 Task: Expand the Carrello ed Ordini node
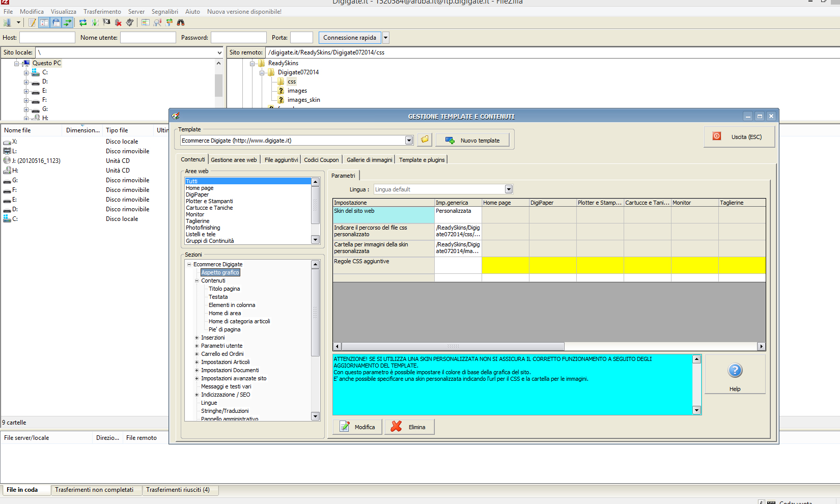click(197, 354)
